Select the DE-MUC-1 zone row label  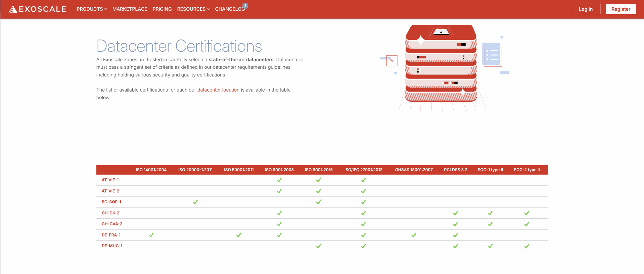tap(112, 246)
